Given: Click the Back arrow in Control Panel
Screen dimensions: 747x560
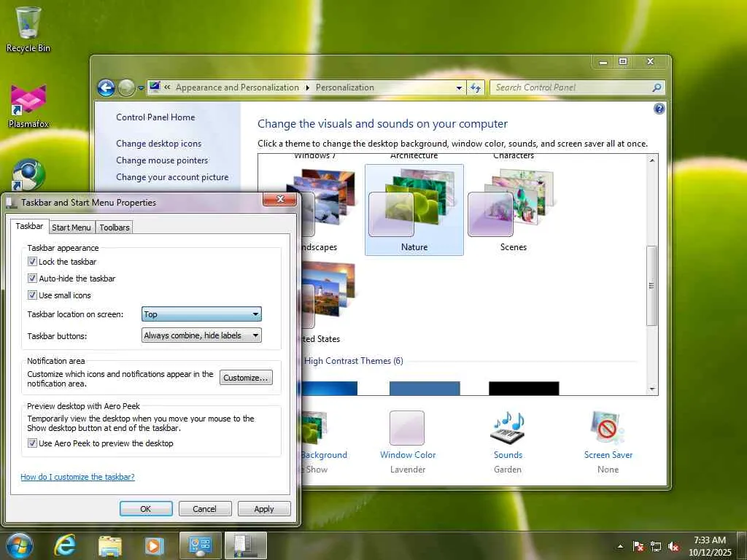Looking at the screenshot, I should (106, 87).
